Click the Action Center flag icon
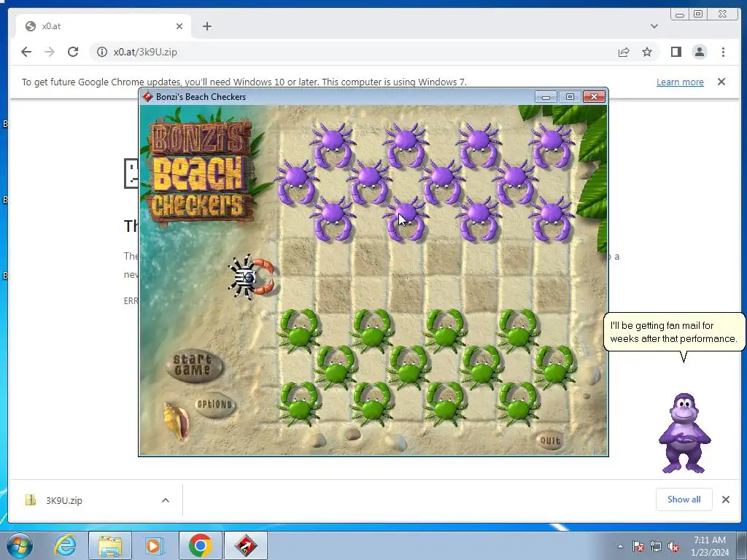 pos(638,546)
